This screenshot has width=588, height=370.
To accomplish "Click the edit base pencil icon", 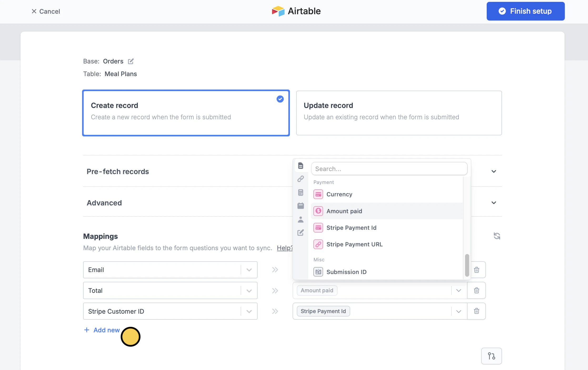I will coord(131,61).
